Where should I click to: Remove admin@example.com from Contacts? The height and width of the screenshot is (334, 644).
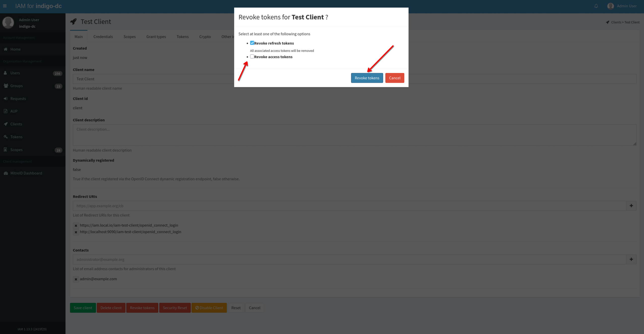point(76,279)
